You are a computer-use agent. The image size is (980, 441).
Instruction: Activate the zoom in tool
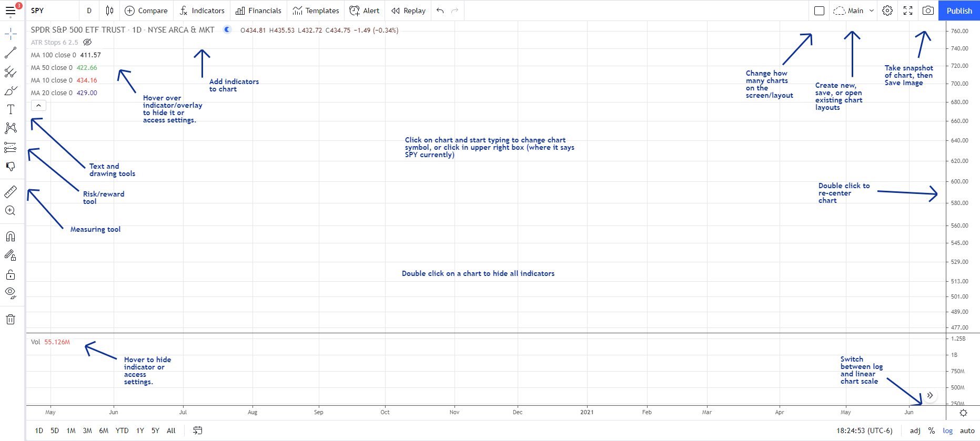(x=11, y=211)
